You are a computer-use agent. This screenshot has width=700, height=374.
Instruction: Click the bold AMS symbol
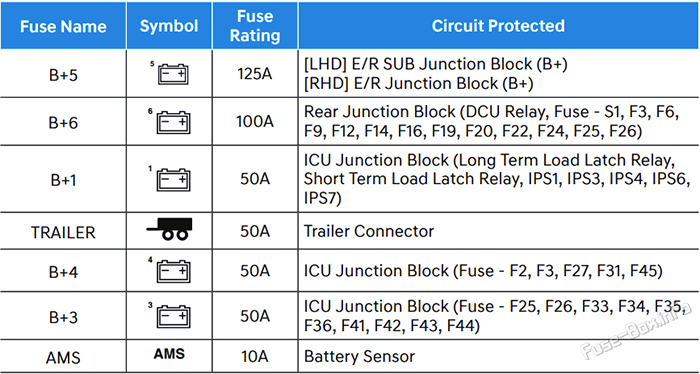[x=169, y=354]
